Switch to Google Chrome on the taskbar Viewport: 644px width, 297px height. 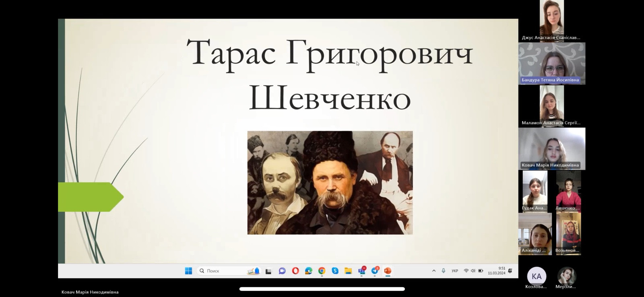(322, 271)
